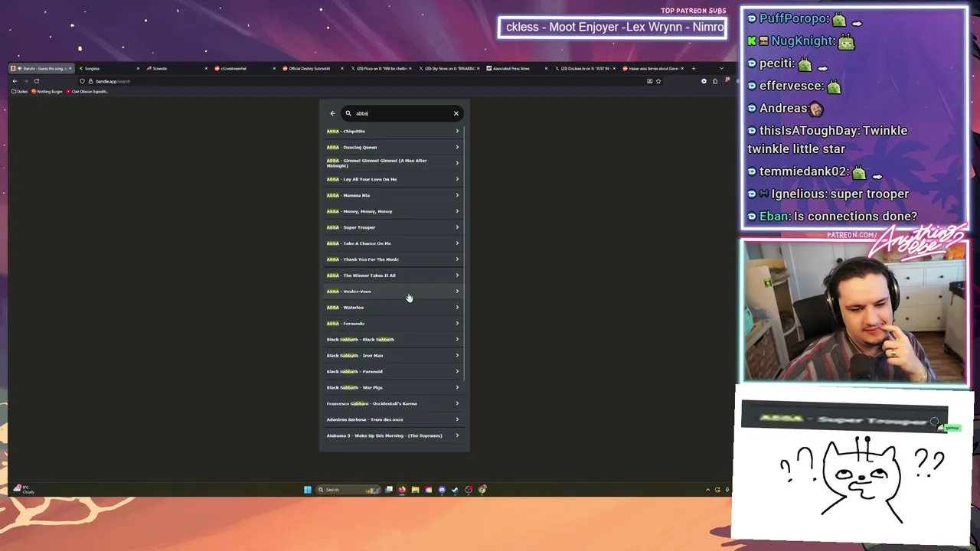The width and height of the screenshot is (980, 551).
Task: Open chevron on Black Sabbath - Black Sabbath row
Action: pyautogui.click(x=457, y=340)
